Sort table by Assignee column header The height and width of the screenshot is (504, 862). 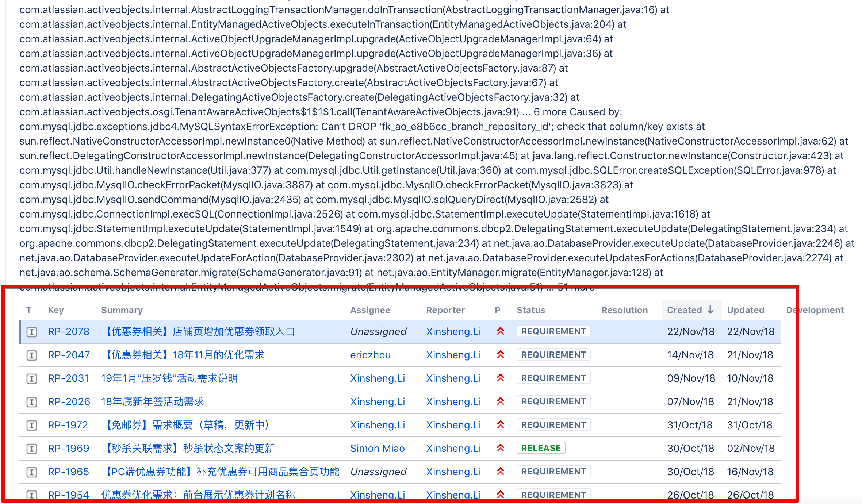370,310
